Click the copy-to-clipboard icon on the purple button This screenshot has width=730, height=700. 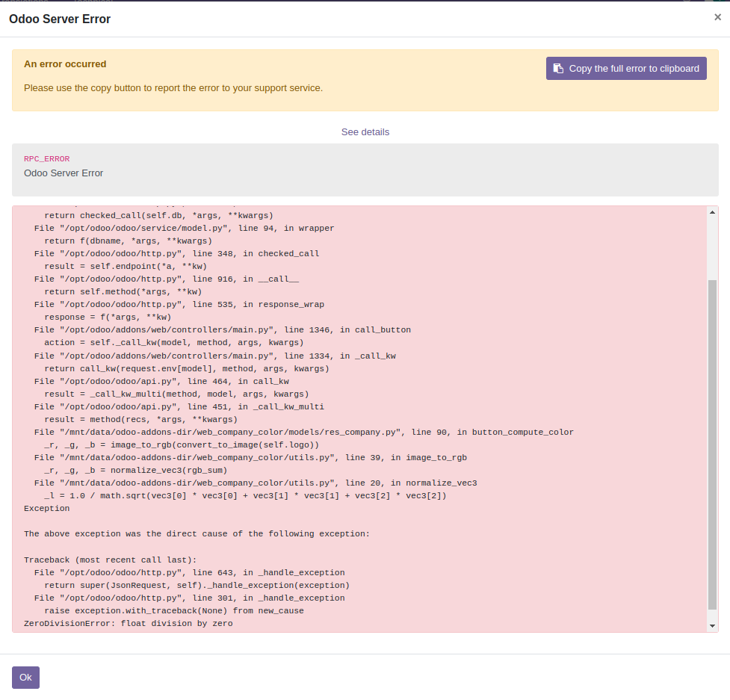coord(558,68)
